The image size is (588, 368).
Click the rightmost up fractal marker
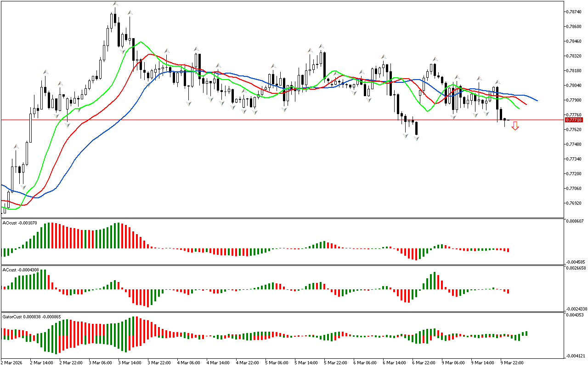497,82
